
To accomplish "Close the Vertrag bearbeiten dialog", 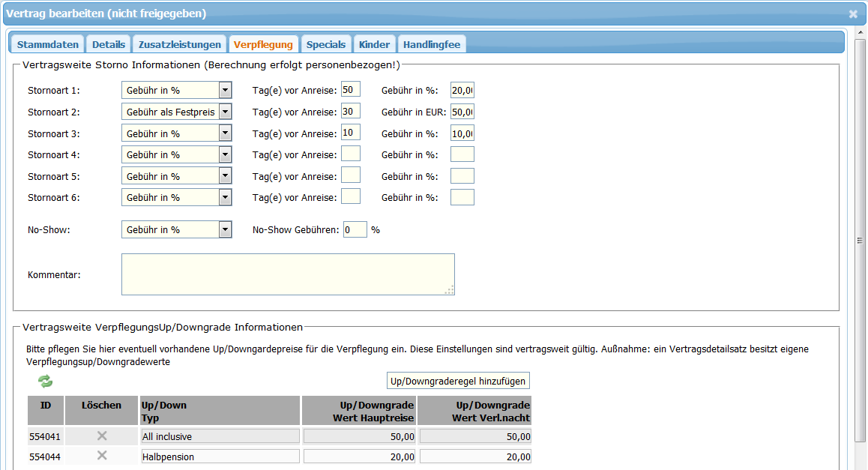I will click(853, 13).
